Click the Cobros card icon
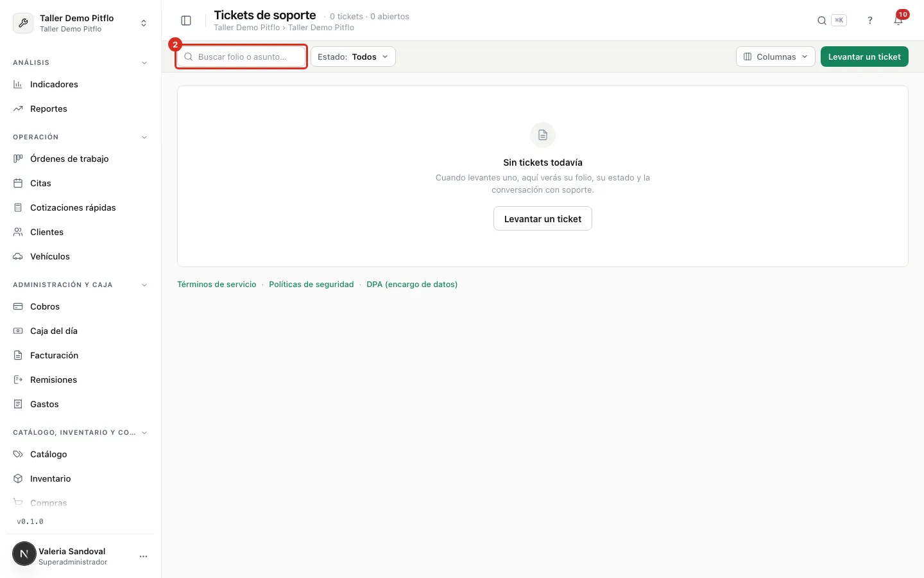This screenshot has width=924, height=578. [x=18, y=306]
